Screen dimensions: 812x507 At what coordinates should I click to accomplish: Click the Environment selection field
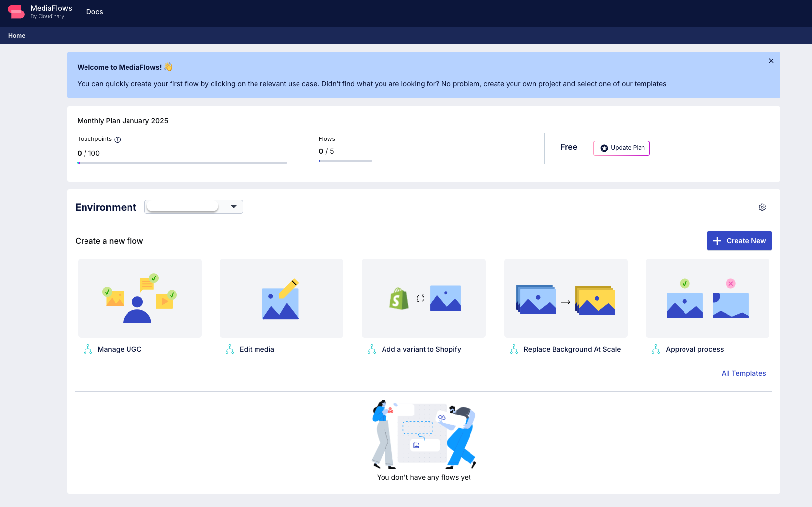click(x=183, y=207)
